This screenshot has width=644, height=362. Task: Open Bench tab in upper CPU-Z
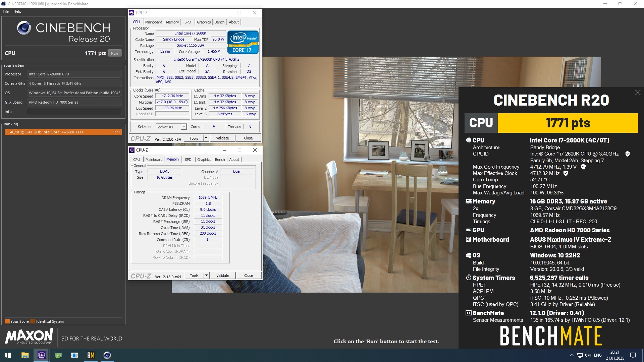pos(220,22)
